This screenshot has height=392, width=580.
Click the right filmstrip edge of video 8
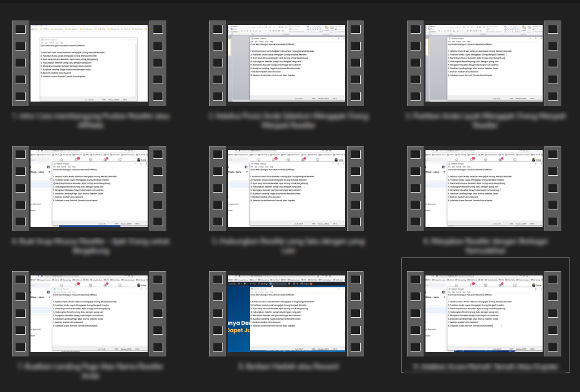click(355, 315)
